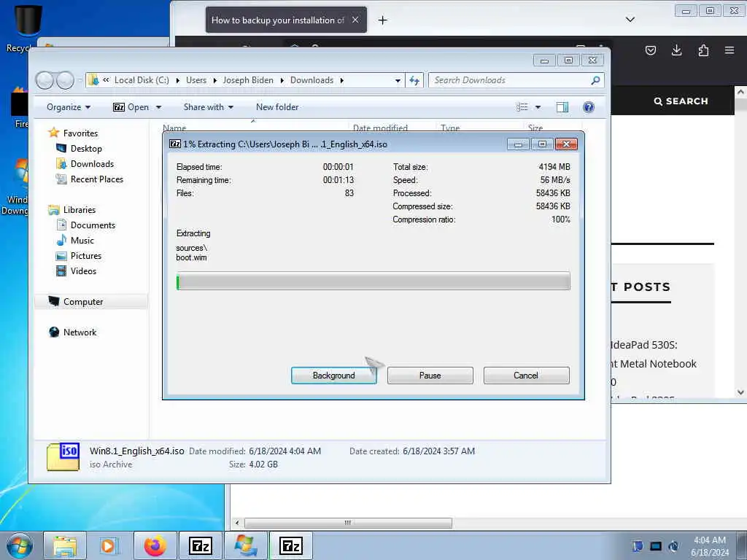Click the Windows Media Player taskbar icon
This screenshot has height=560, width=747.
tap(109, 545)
